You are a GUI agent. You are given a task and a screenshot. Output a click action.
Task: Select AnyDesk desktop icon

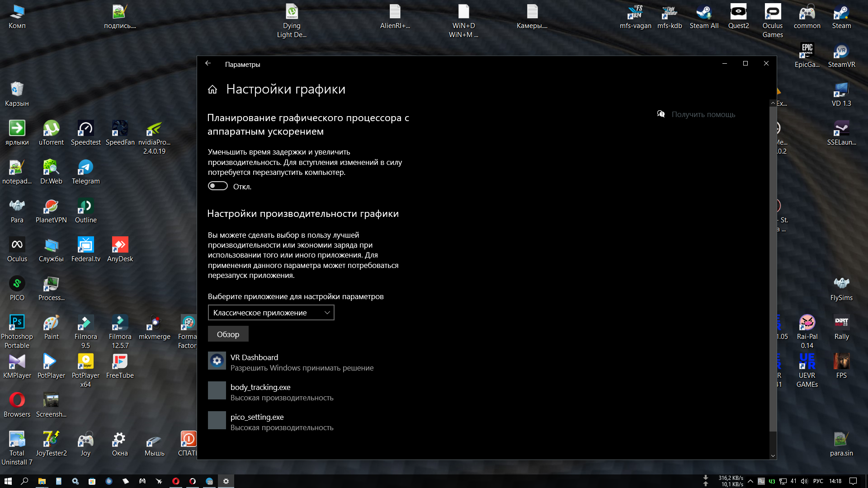pos(120,249)
